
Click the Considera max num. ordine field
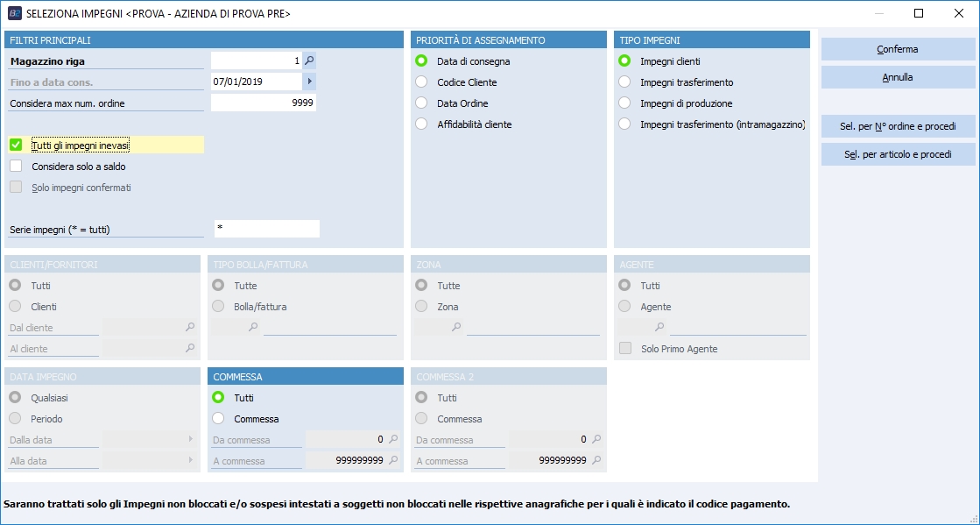click(x=263, y=103)
